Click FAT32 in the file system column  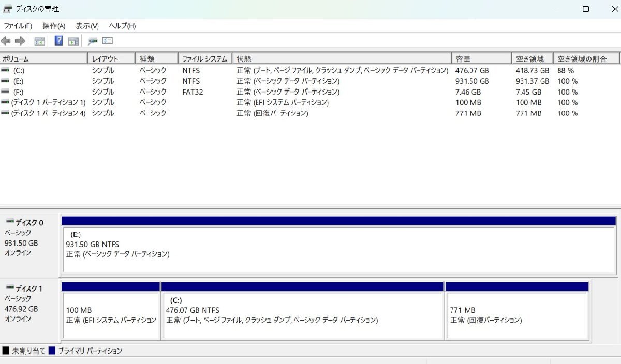click(193, 92)
